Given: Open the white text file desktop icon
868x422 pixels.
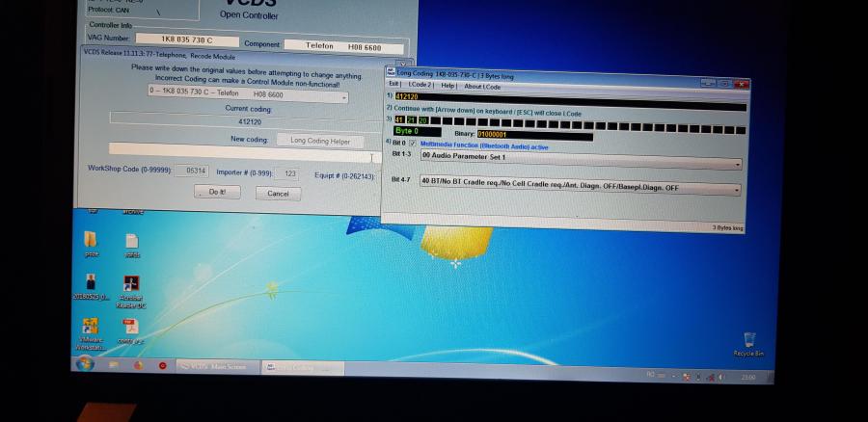Looking at the screenshot, I should coord(132,241).
